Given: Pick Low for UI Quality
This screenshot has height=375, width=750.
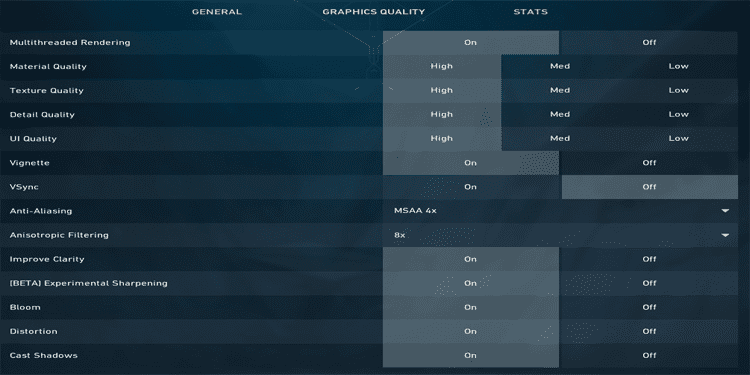Looking at the screenshot, I should click(678, 139).
